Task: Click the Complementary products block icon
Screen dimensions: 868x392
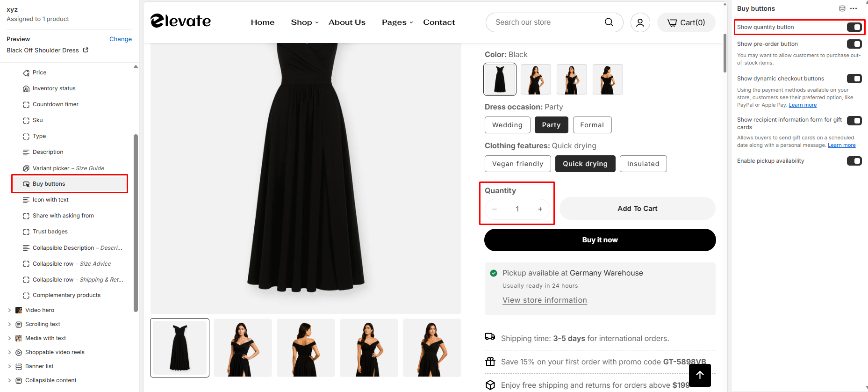Action: click(x=26, y=296)
